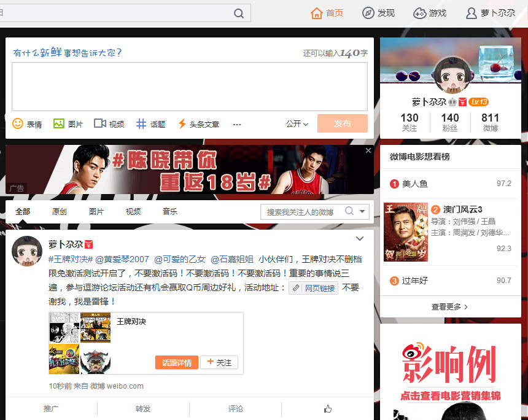This screenshot has width=528, height=420.
Task: View the 811 微博 posts count
Action: [x=490, y=122]
